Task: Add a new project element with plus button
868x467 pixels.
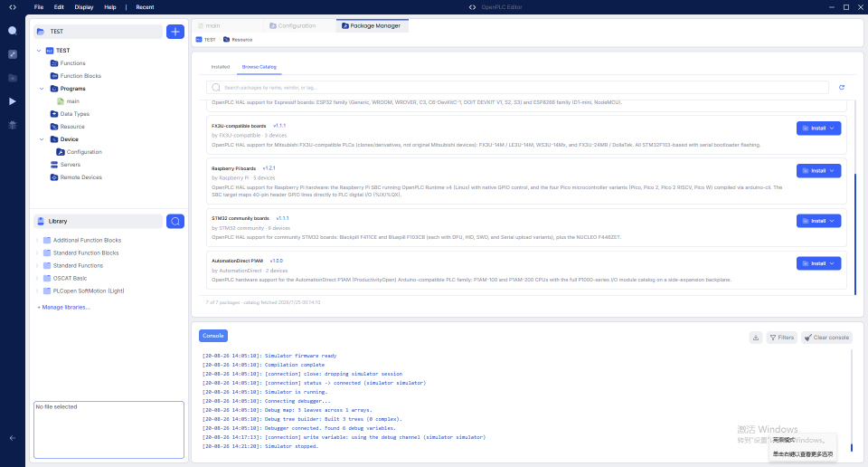Action: (175, 32)
